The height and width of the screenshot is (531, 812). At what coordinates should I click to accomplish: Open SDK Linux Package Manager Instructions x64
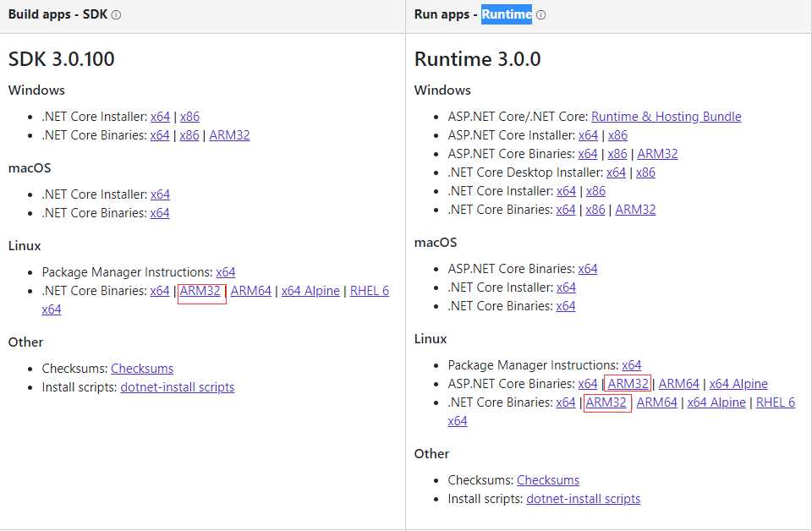click(x=225, y=271)
